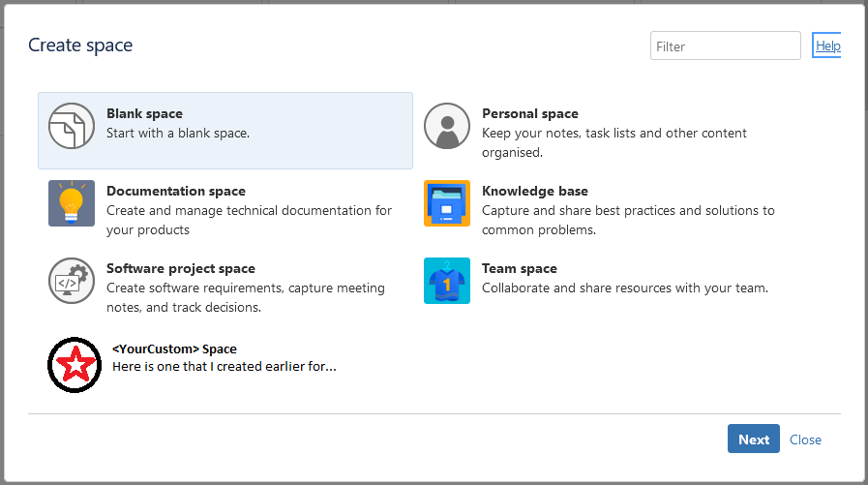Choose the Documentation space title
Image resolution: width=868 pixels, height=485 pixels.
[176, 191]
